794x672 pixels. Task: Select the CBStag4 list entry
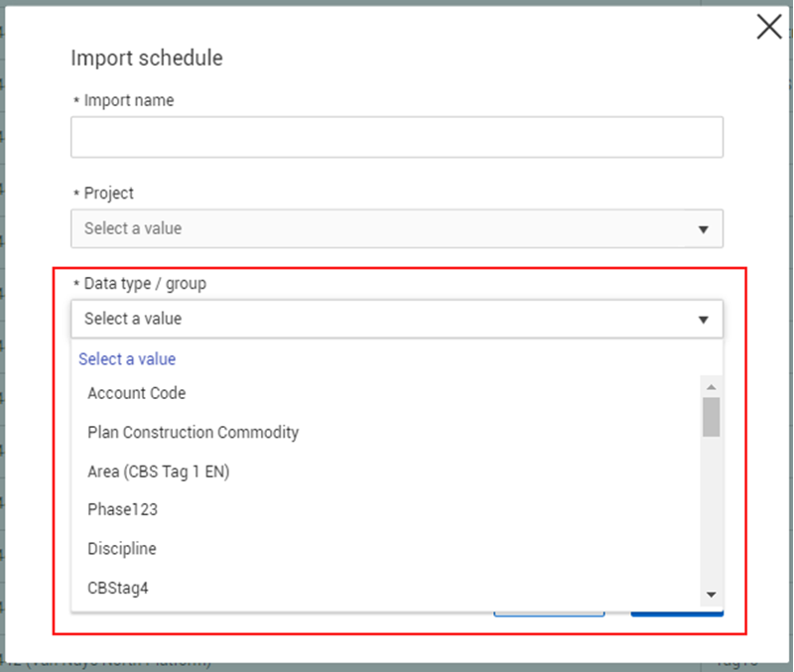pos(120,588)
